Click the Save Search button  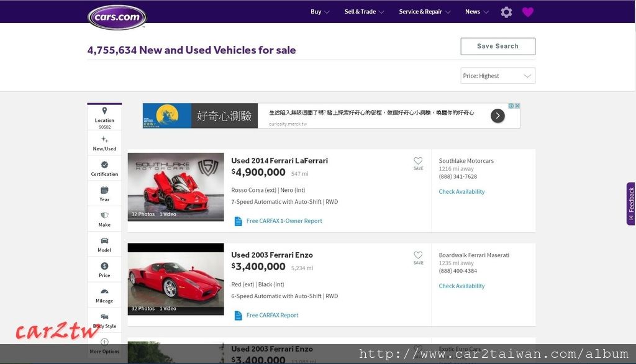tap(497, 46)
